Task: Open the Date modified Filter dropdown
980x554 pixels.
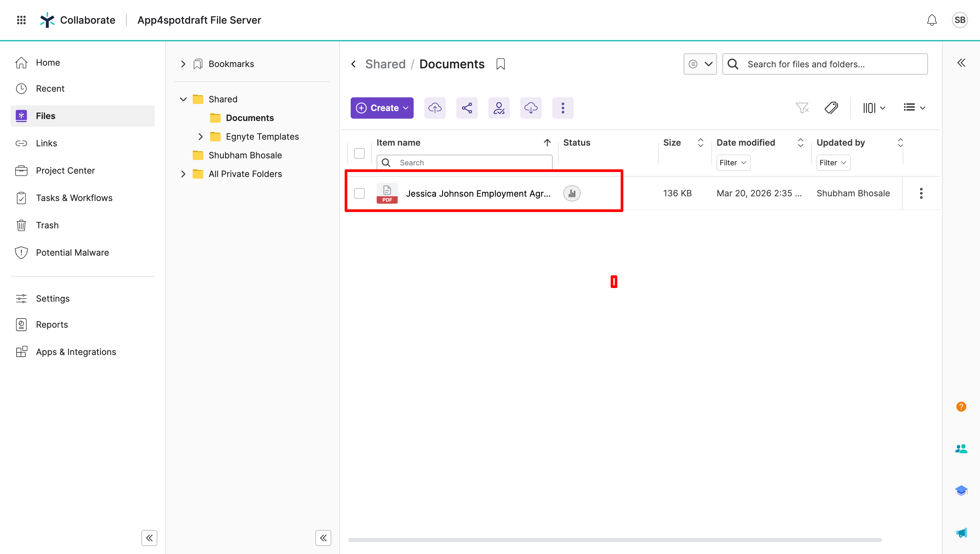Action: (733, 162)
